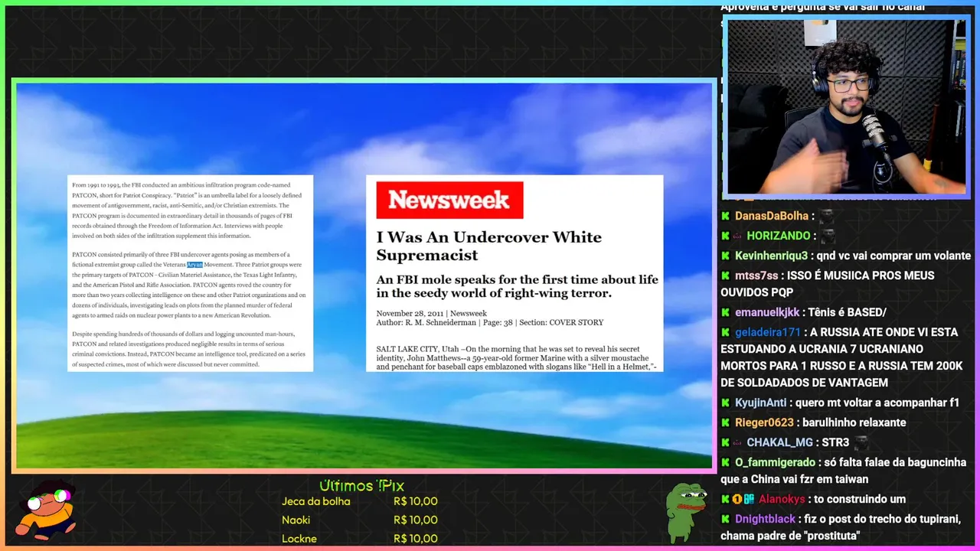The image size is (980, 551).
Task: Click the R$ 10,00 amount beside Lockne
Action: (416, 538)
